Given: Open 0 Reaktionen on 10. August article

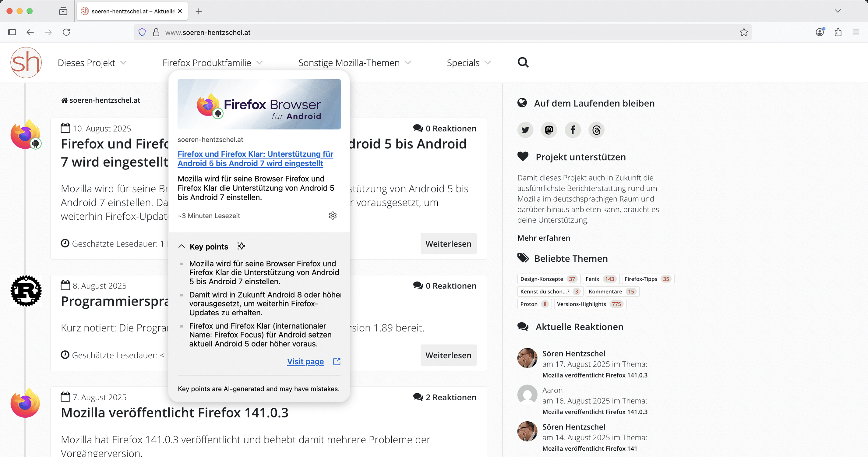Looking at the screenshot, I should (x=445, y=128).
